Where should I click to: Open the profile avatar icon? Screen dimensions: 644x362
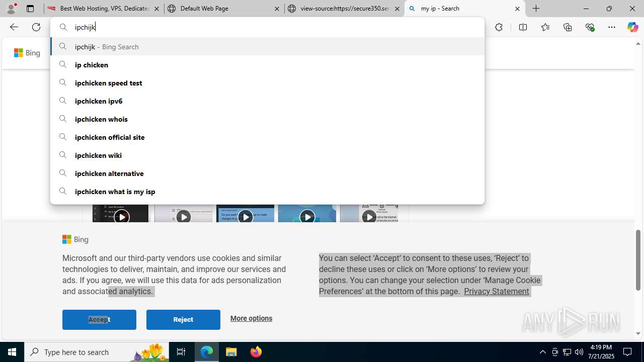click(11, 9)
